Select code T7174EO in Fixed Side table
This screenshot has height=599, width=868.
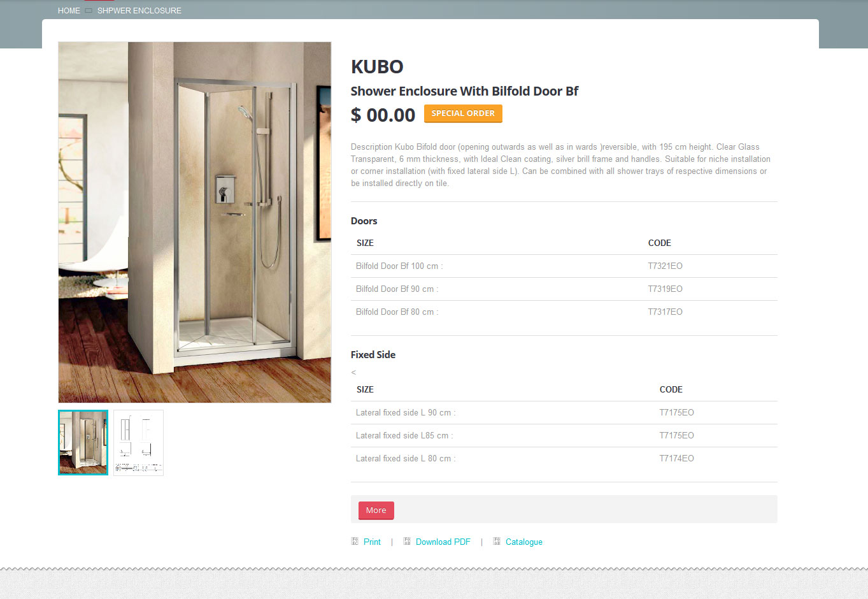pyautogui.click(x=677, y=459)
